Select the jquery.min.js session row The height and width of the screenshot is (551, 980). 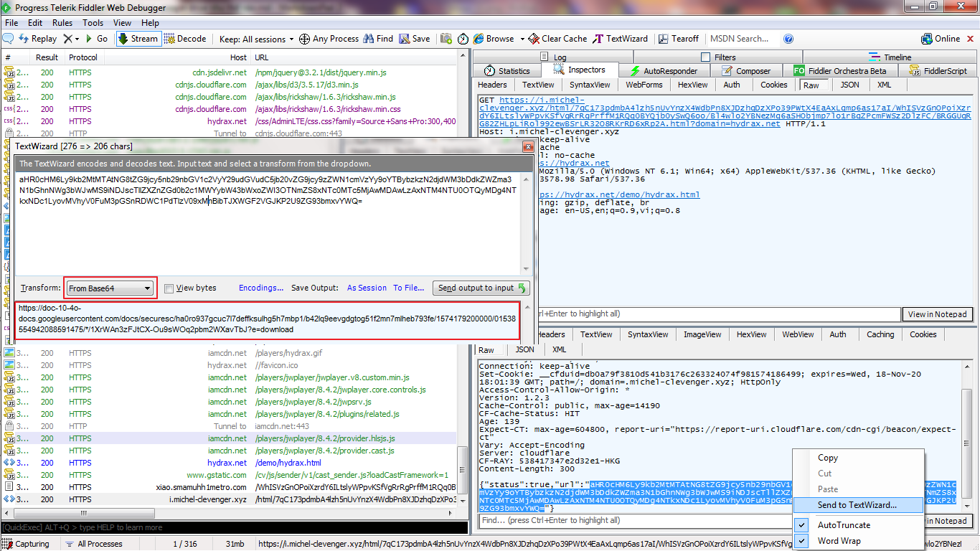(x=230, y=72)
